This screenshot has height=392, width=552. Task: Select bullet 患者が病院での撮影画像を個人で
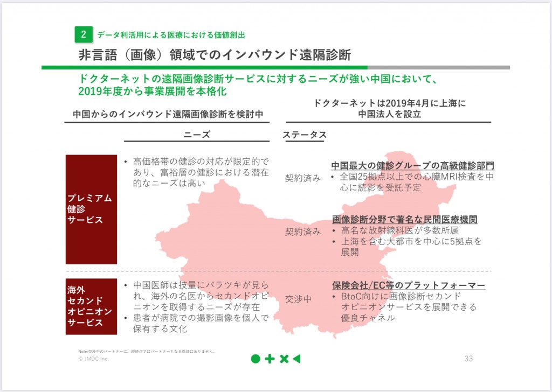(x=201, y=318)
